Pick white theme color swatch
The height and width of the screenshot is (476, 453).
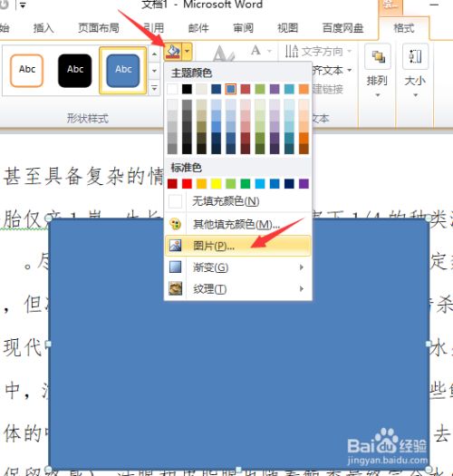tap(172, 89)
